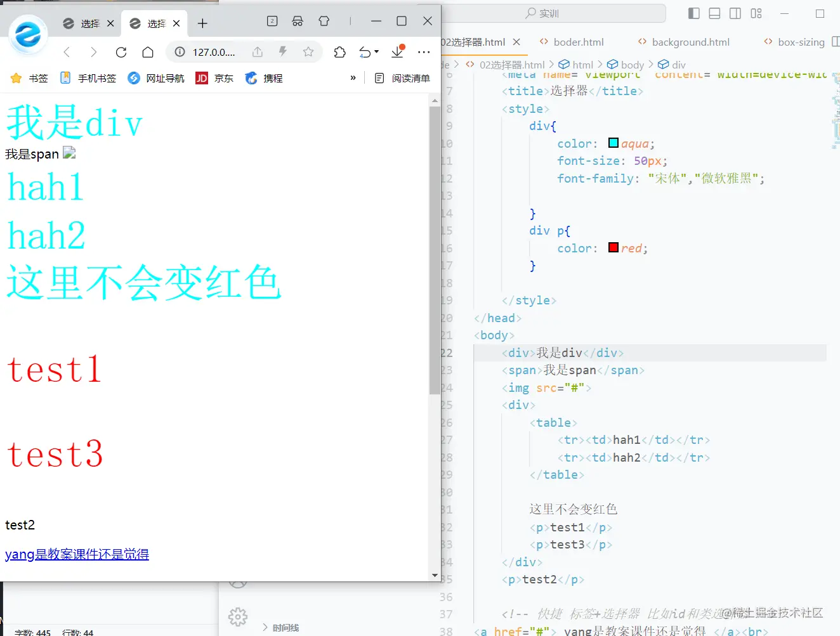
Task: Open the VS Code Accounts icon
Action: click(x=238, y=581)
